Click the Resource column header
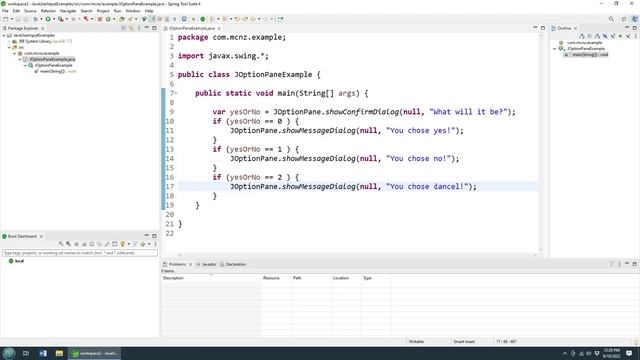The height and width of the screenshot is (360, 640). (276, 278)
